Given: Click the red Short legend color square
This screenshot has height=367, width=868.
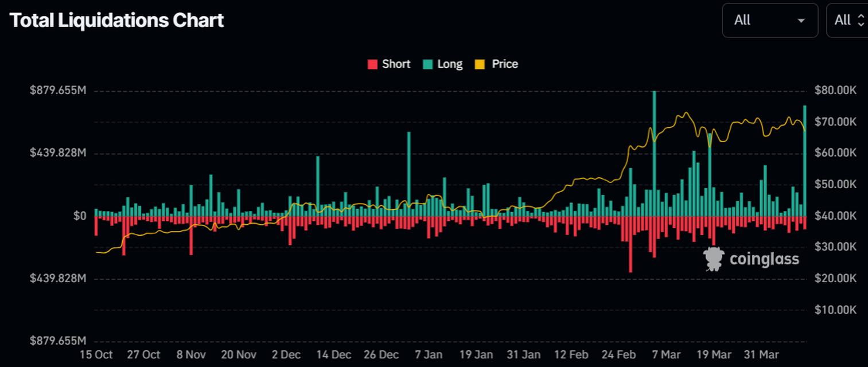Looking at the screenshot, I should point(373,64).
